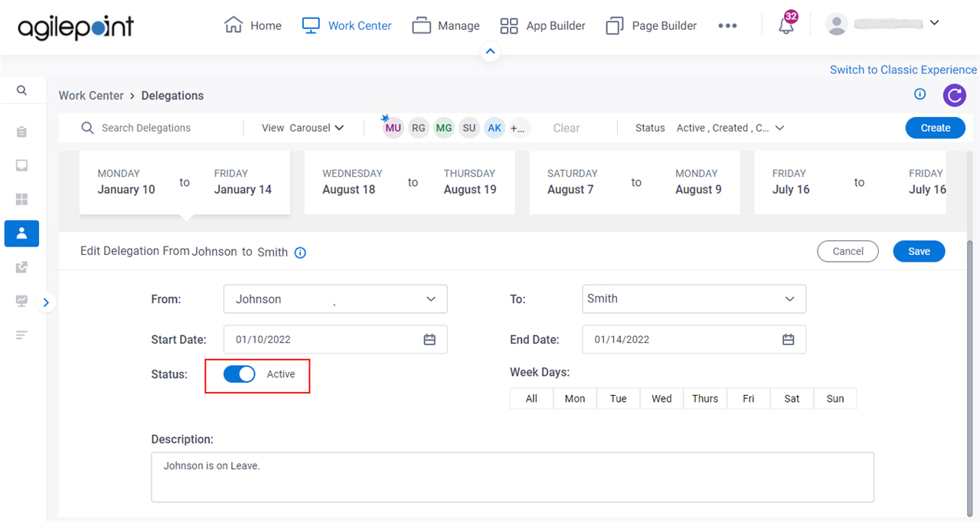Click the Create button

936,128
